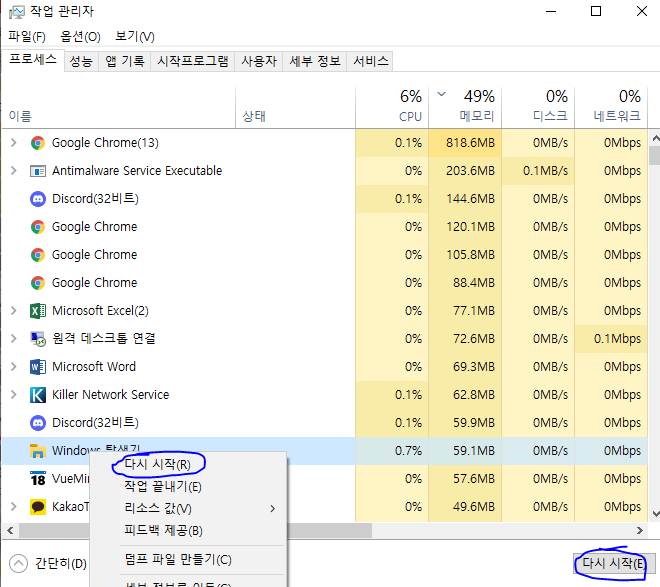
Task: Expand the Killer Network Service row
Action: click(13, 394)
